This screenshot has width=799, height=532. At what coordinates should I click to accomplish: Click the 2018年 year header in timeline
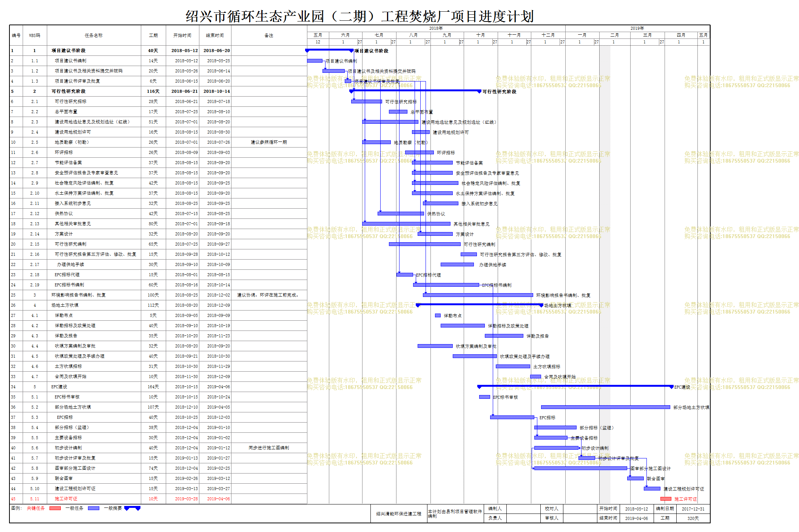pyautogui.click(x=436, y=28)
